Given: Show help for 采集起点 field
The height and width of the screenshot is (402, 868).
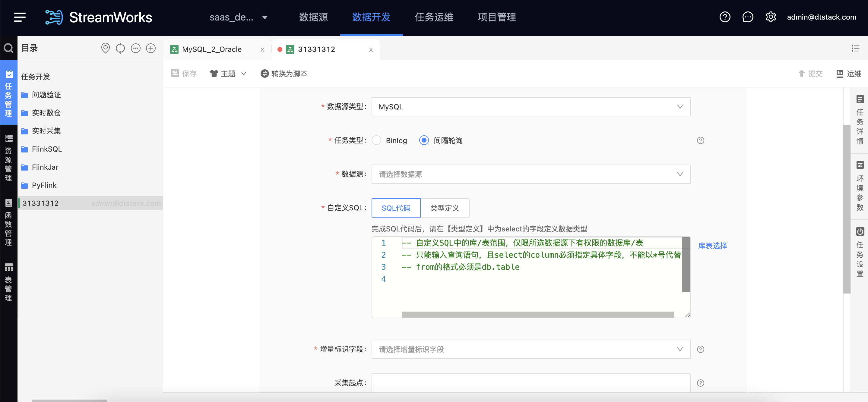Looking at the screenshot, I should tap(701, 383).
